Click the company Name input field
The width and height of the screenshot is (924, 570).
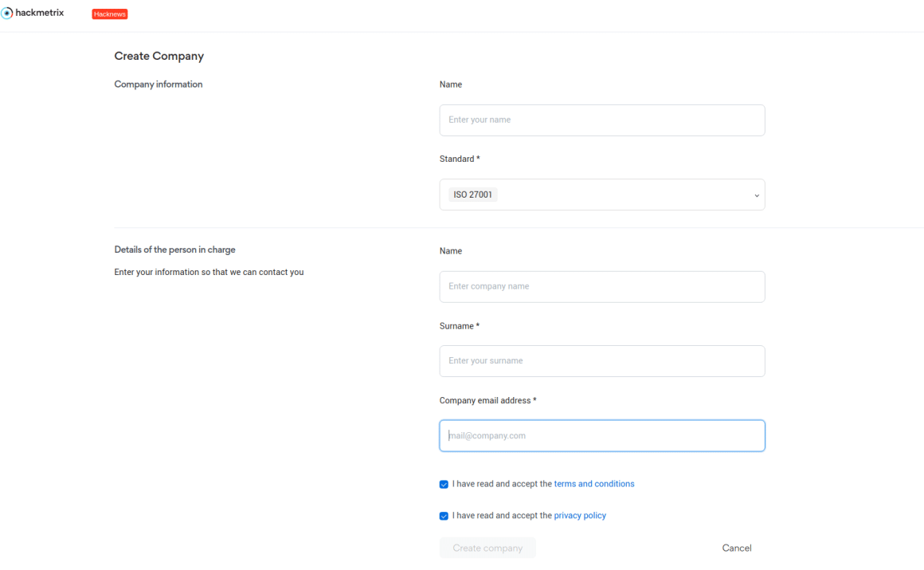pyautogui.click(x=601, y=120)
